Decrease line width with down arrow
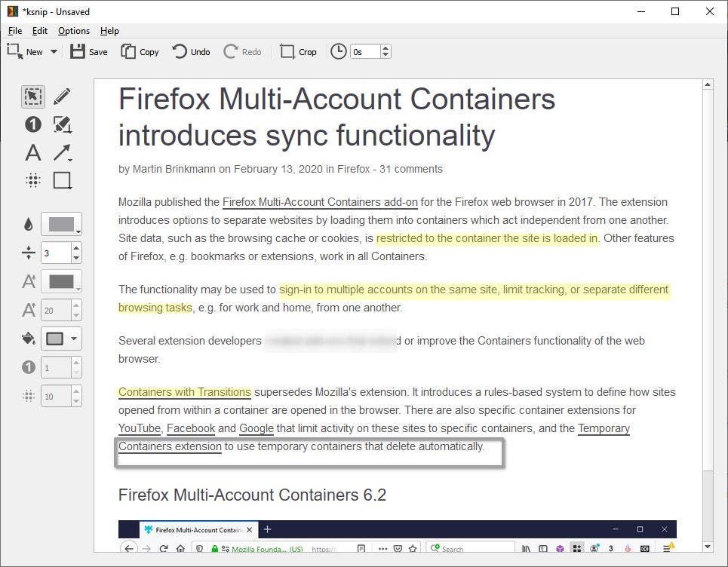This screenshot has width=728, height=567. (76, 259)
